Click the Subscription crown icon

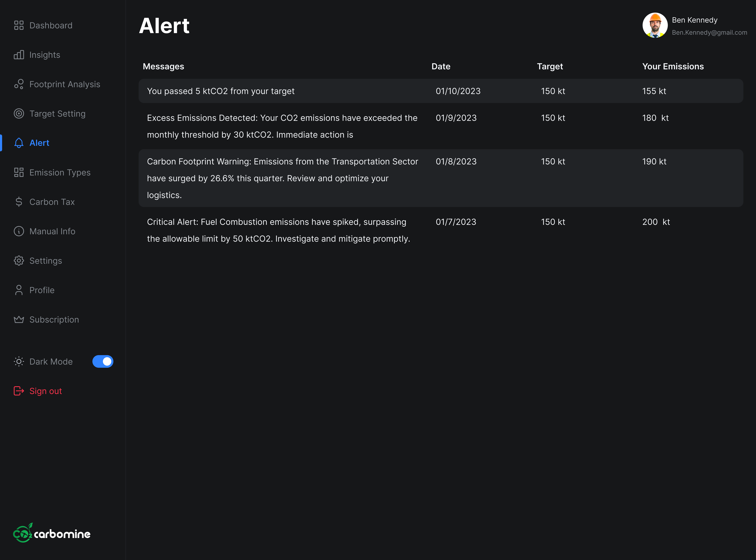click(19, 320)
